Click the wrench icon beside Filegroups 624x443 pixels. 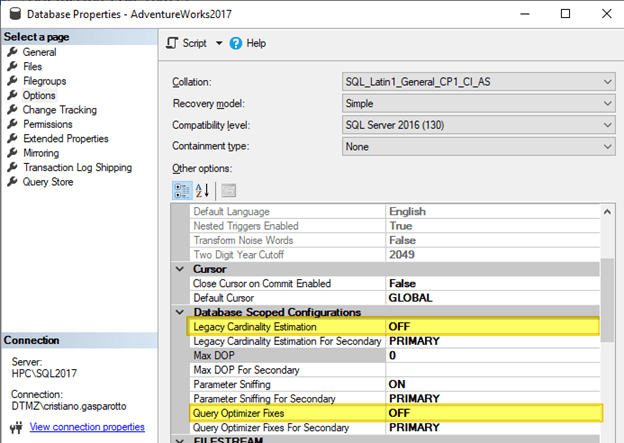[12, 80]
